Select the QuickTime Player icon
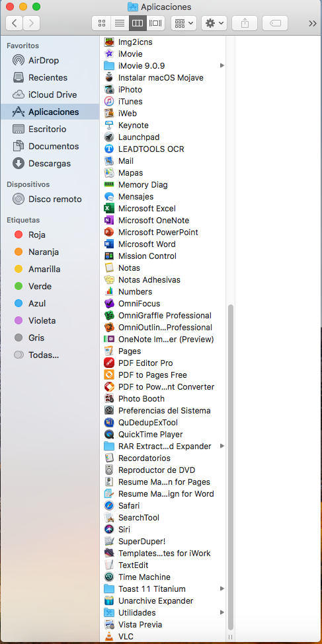The width and height of the screenshot is (322, 644). [109, 434]
